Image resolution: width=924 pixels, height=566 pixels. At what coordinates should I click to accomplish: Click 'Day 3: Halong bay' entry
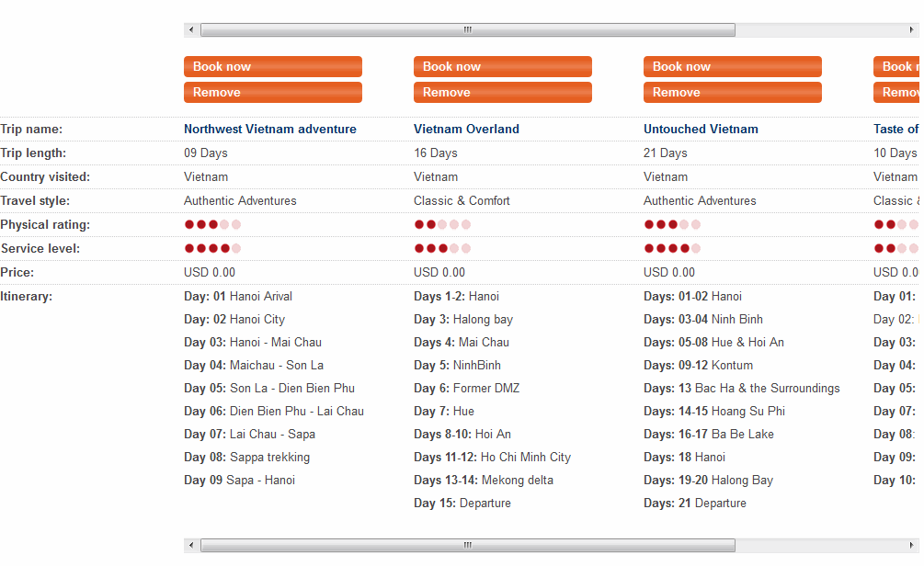click(463, 319)
